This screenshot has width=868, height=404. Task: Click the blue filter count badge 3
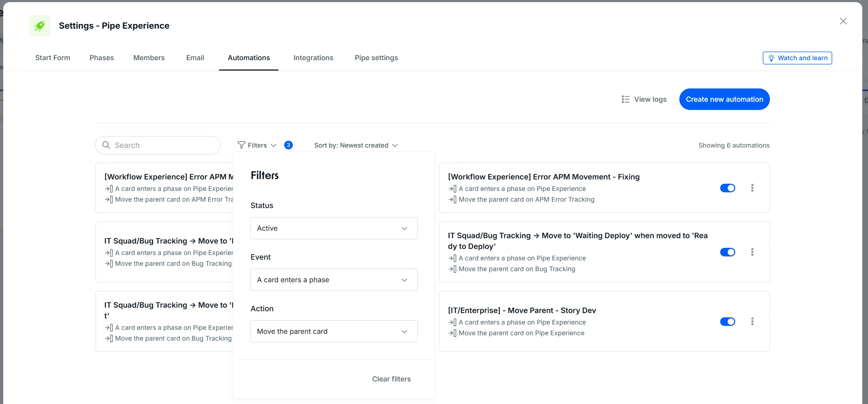coord(288,145)
